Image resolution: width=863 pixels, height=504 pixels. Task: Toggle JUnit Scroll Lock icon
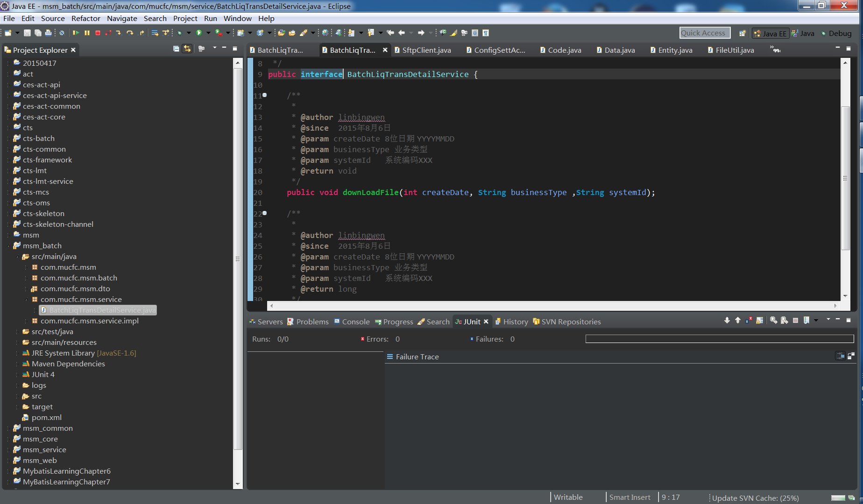point(760,320)
